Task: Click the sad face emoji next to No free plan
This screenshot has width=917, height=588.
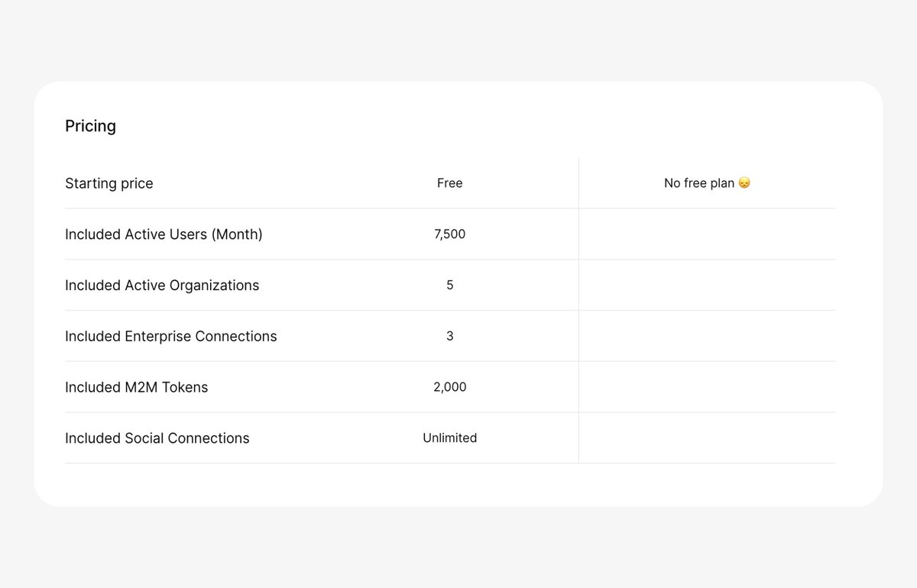Action: coord(744,183)
